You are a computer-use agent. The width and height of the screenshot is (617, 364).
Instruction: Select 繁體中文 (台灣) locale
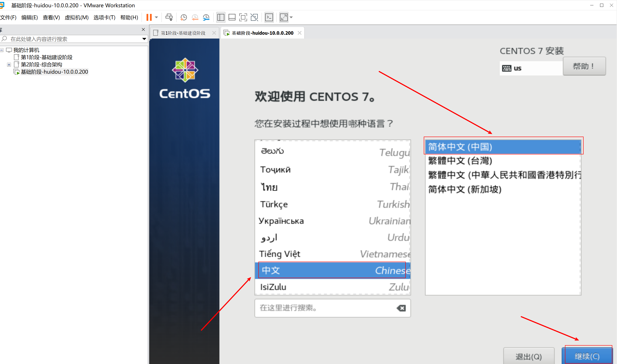[460, 161]
